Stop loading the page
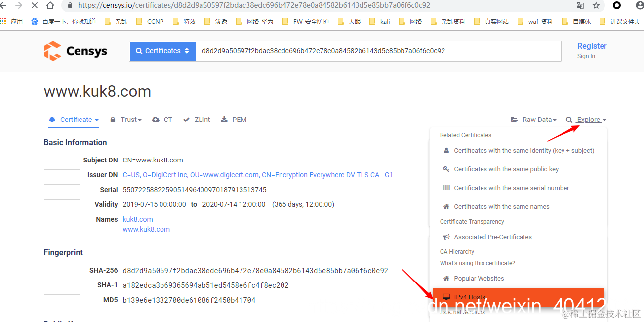The width and height of the screenshot is (644, 322). pyautogui.click(x=35, y=5)
